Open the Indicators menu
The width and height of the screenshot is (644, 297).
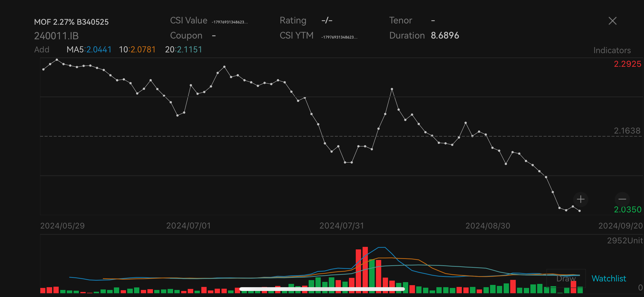tap(612, 50)
